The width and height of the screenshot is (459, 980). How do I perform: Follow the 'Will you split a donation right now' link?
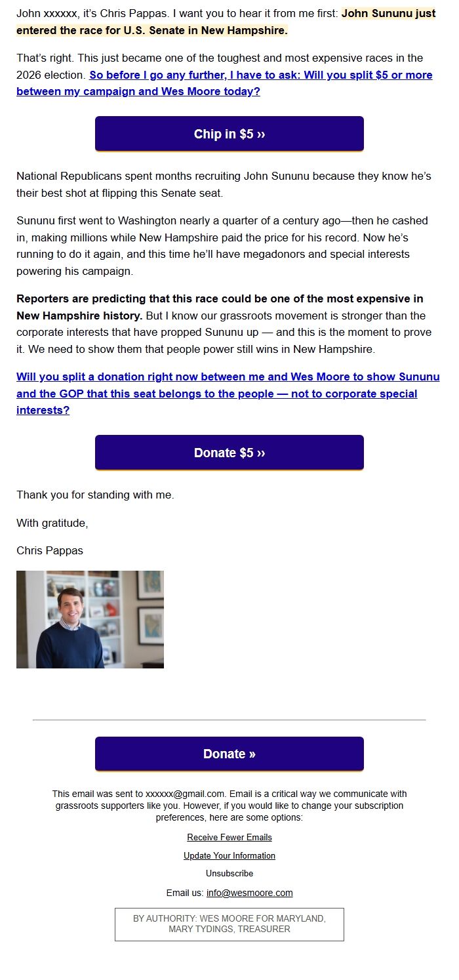[228, 394]
